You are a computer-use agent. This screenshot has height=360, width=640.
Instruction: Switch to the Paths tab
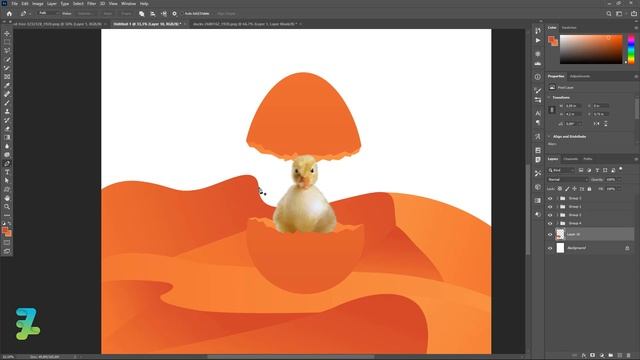tap(588, 159)
